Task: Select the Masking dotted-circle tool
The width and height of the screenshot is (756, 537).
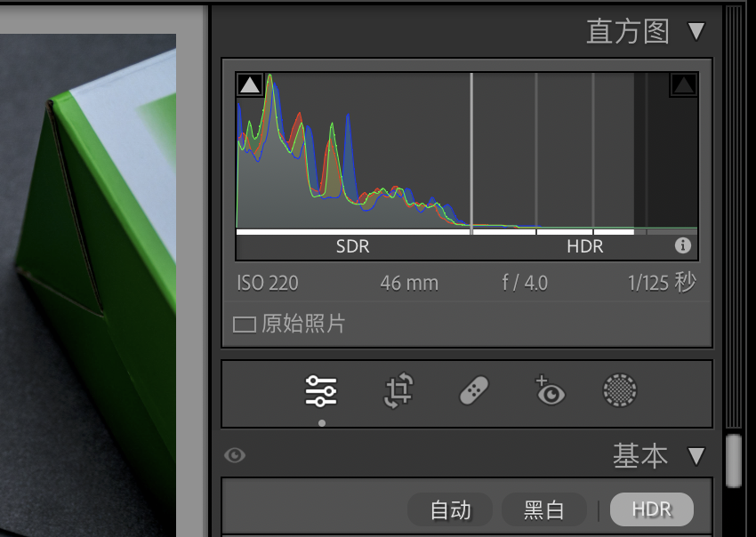Action: pyautogui.click(x=620, y=390)
